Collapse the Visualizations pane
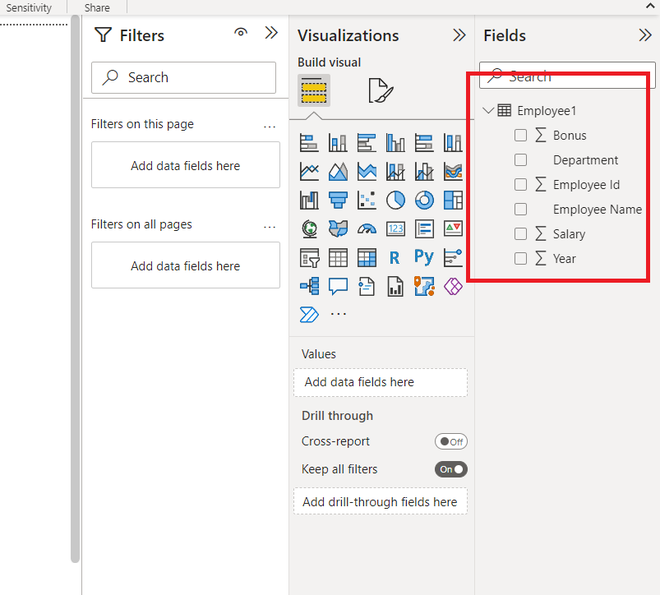Image resolution: width=660 pixels, height=595 pixels. point(459,35)
